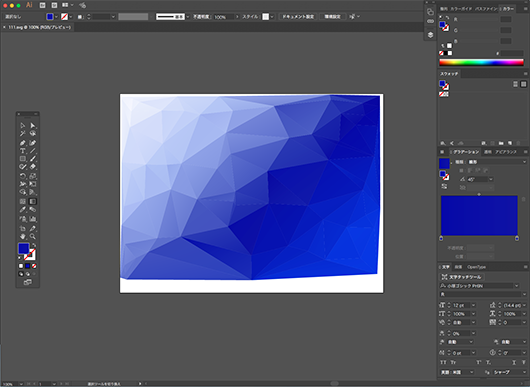530x387 pixels.
Task: Select the Free Transform tool
Action: (x=33, y=184)
